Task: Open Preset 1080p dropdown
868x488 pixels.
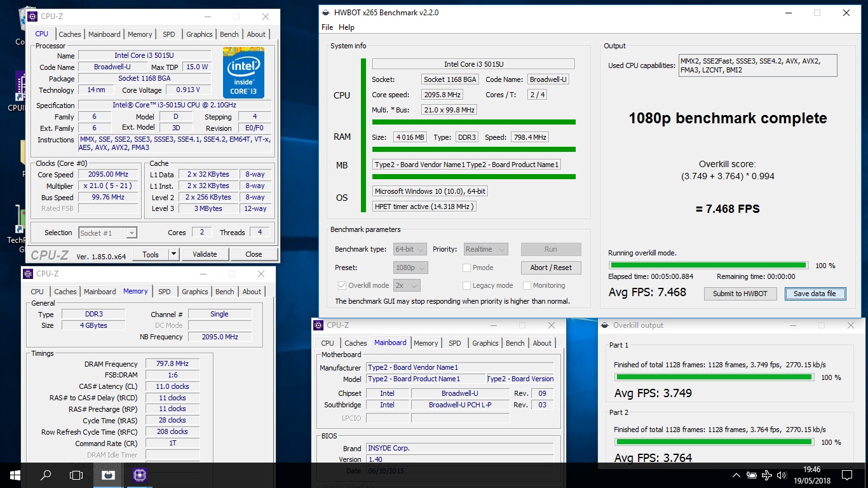Action: [410, 268]
